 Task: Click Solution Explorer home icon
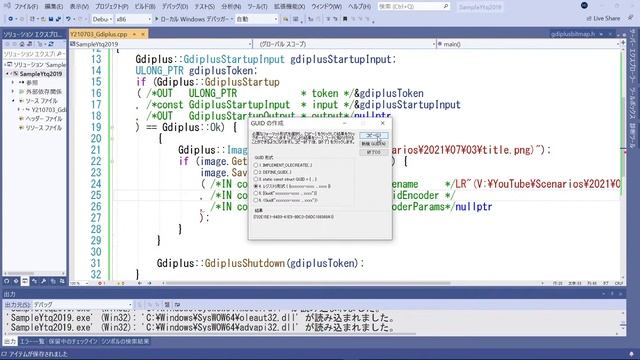coord(22,44)
